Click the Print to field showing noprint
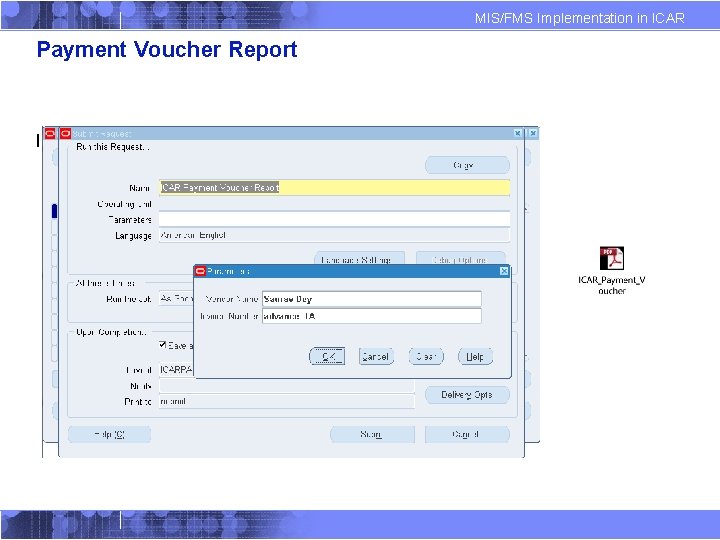 tap(287, 402)
